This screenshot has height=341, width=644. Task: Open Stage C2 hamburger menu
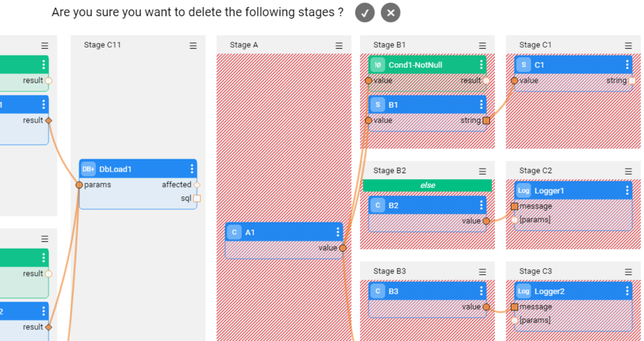tap(628, 171)
